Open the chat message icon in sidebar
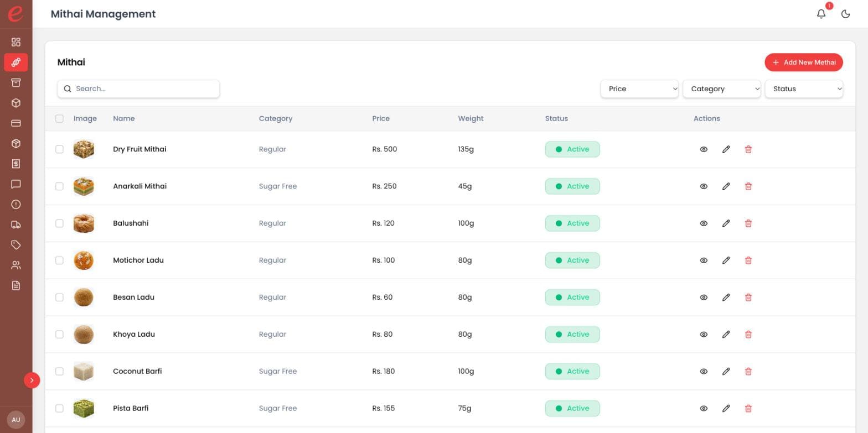The height and width of the screenshot is (433, 868). click(16, 184)
